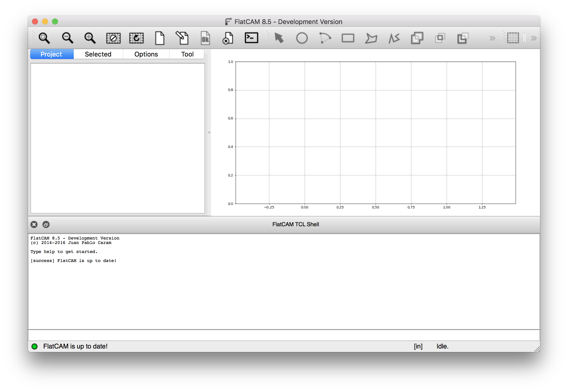The width and height of the screenshot is (568, 392).
Task: Click the Delete object icon
Action: coord(228,38)
